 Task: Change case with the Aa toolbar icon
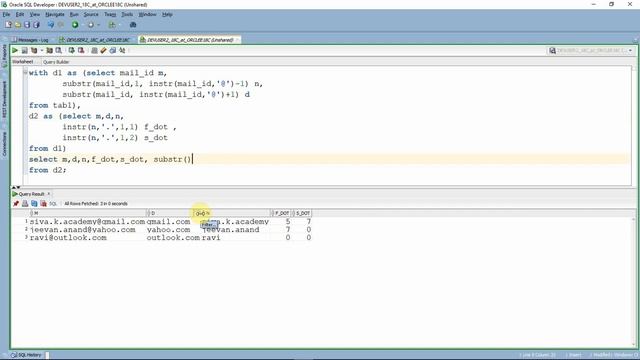[122, 51]
